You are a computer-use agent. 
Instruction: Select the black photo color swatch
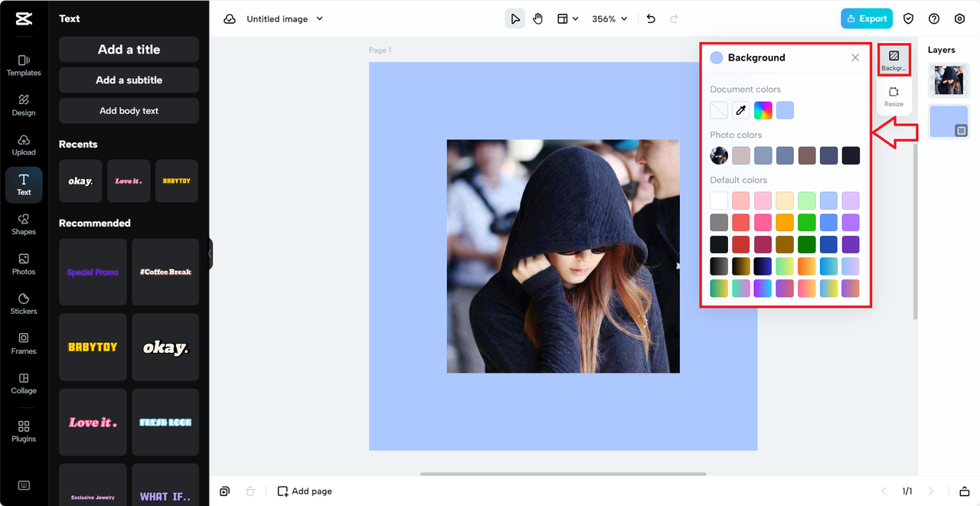pyautogui.click(x=851, y=155)
